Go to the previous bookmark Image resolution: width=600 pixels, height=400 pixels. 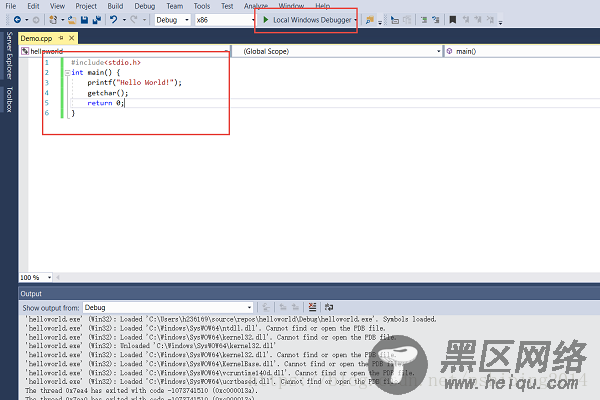click(466, 20)
